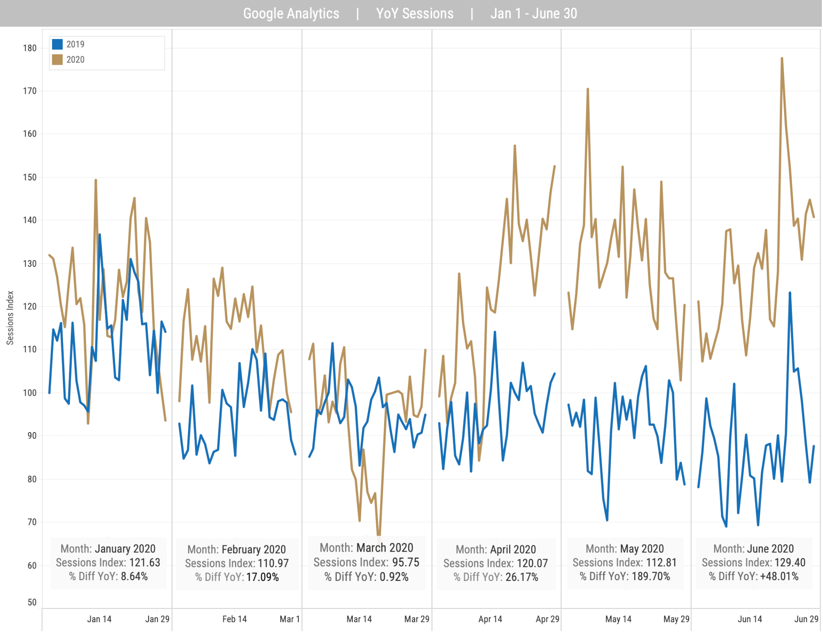Screen dimensions: 823x644
Task: Click the 100 y-axis tick label
Action: [x=30, y=393]
